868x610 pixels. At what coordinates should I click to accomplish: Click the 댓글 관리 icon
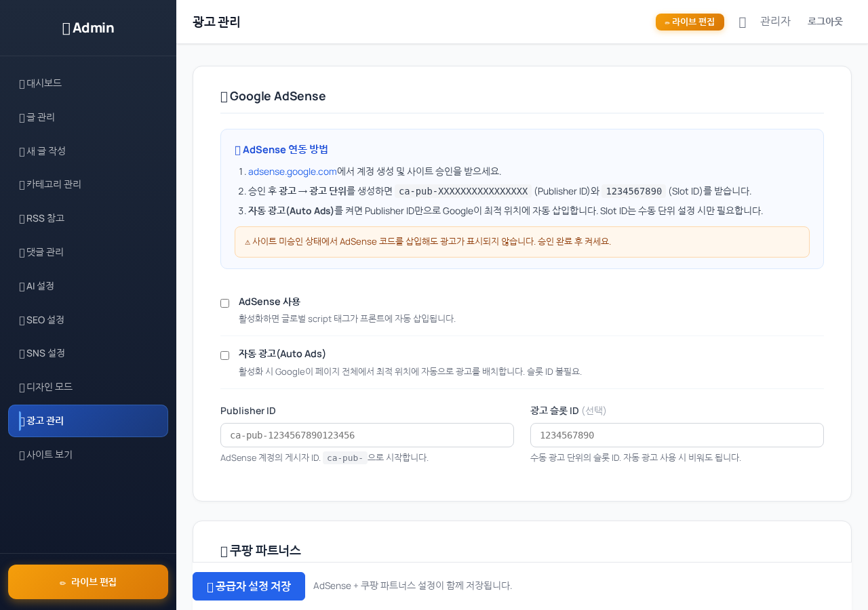[21, 252]
